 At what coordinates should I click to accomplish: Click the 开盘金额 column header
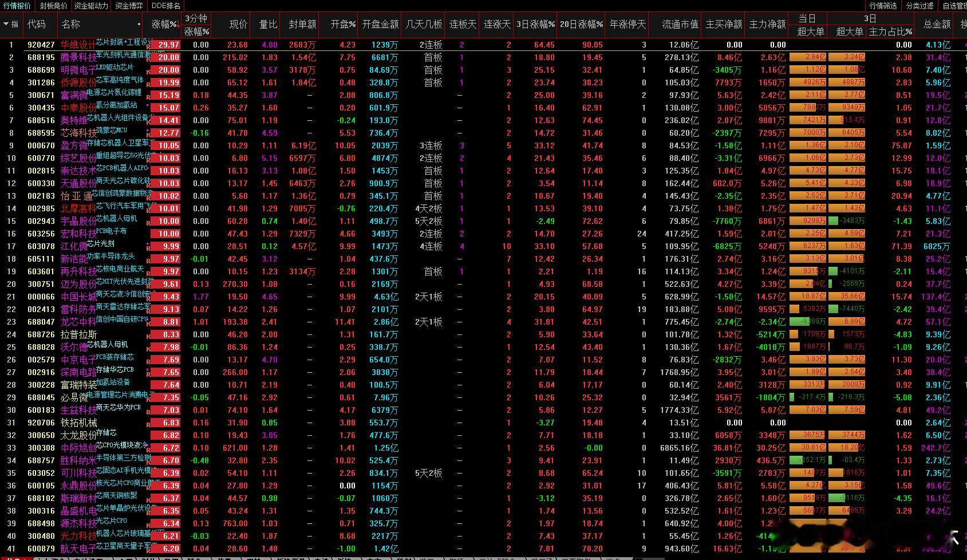click(380, 24)
